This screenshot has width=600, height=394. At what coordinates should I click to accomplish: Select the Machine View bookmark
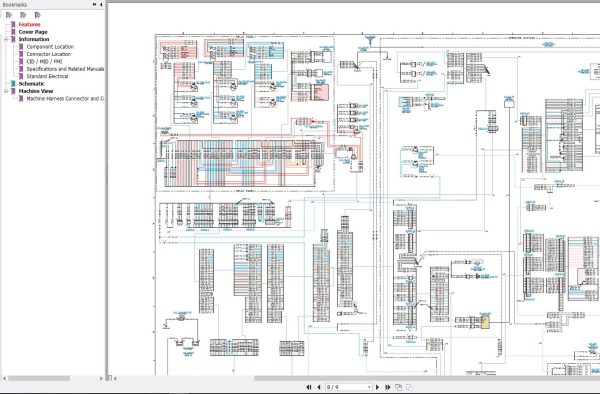click(36, 91)
